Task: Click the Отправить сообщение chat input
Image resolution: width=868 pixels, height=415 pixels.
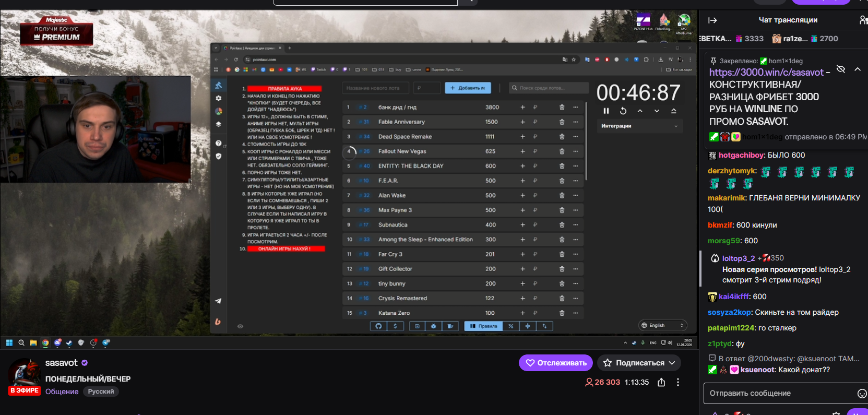Action: coord(780,393)
